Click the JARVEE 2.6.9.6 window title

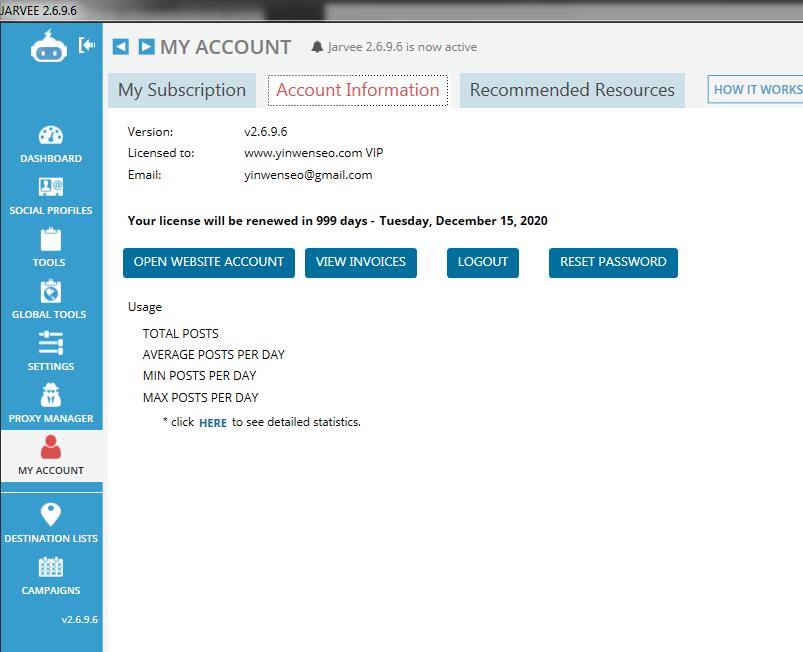(x=38, y=11)
